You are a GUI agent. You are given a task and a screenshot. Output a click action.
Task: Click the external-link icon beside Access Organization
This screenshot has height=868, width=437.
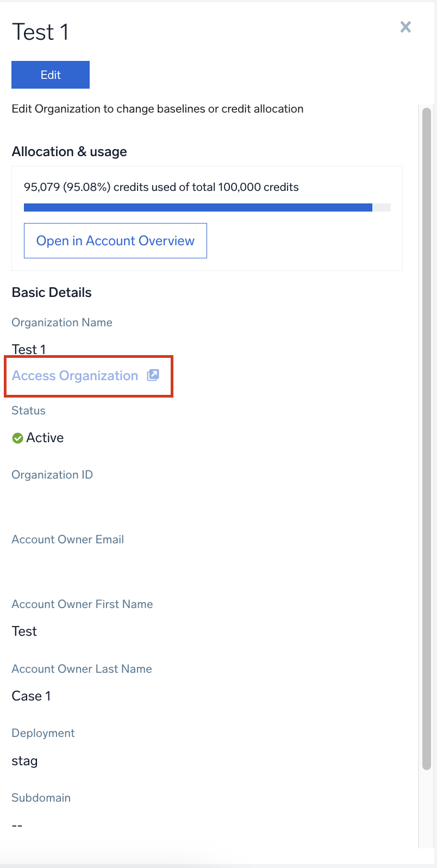153,375
